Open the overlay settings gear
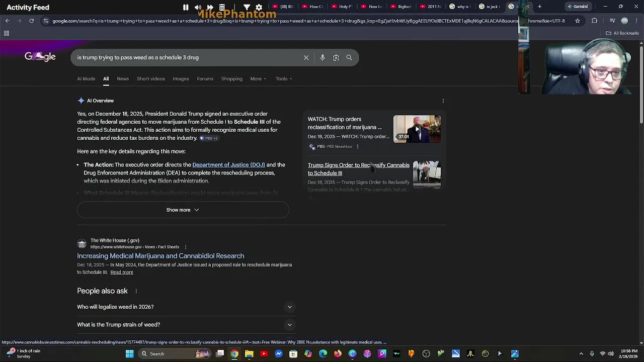The width and height of the screenshot is (644, 362). tap(259, 8)
